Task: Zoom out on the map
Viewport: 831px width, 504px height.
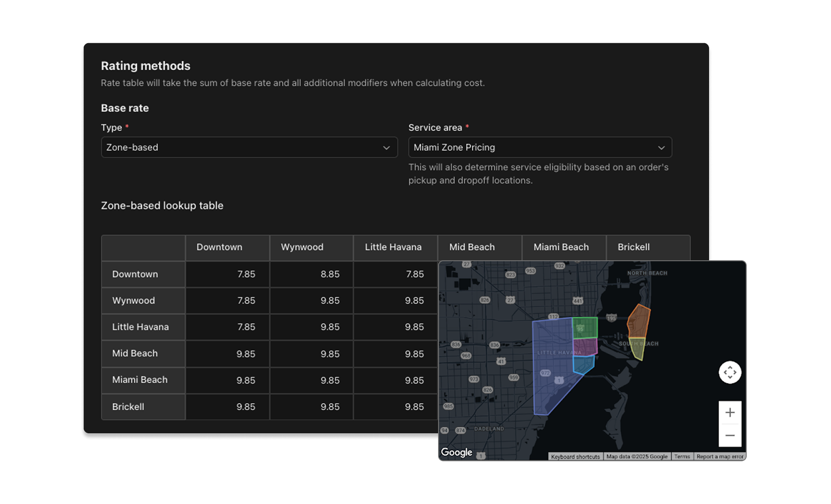Action: click(730, 435)
